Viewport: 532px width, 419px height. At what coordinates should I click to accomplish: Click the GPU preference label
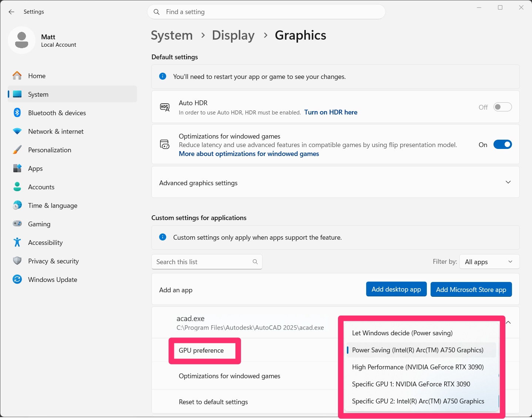point(201,350)
